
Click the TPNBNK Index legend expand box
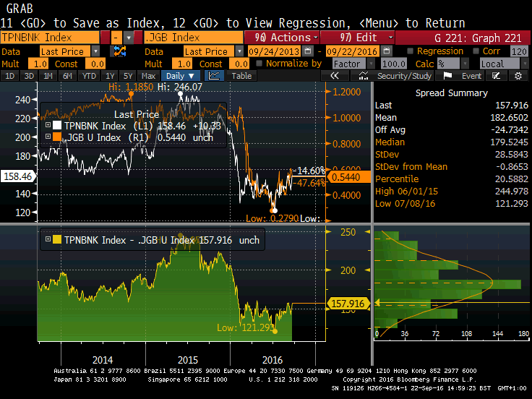pos(48,125)
